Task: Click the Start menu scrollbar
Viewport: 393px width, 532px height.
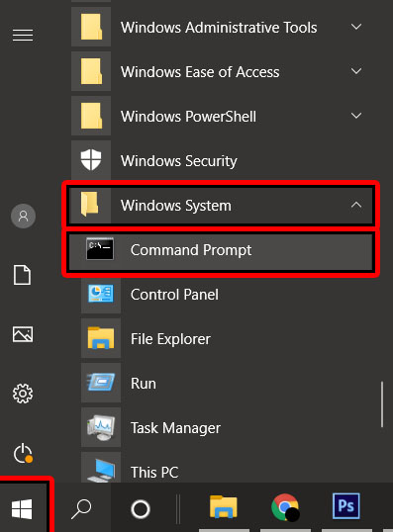Action: [382, 404]
